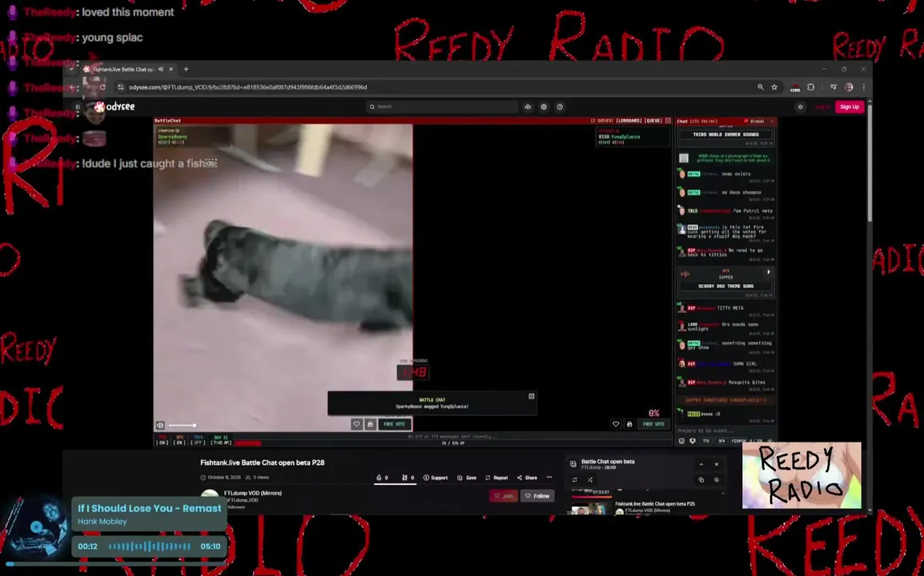
Task: Click the Log In link
Action: pos(822,106)
